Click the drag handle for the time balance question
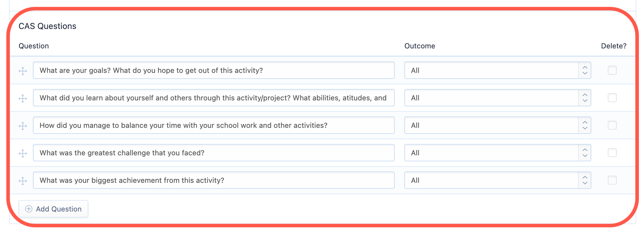The width and height of the screenshot is (644, 236). click(x=23, y=125)
